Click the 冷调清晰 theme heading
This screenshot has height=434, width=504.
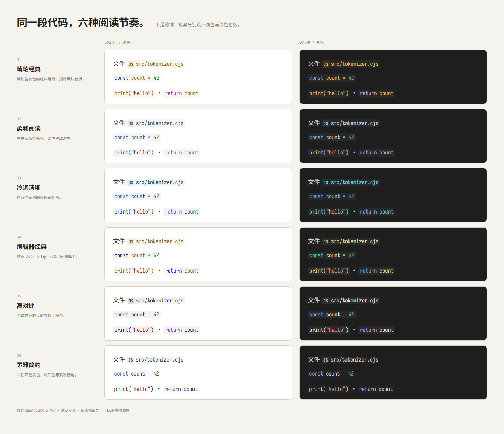click(29, 188)
